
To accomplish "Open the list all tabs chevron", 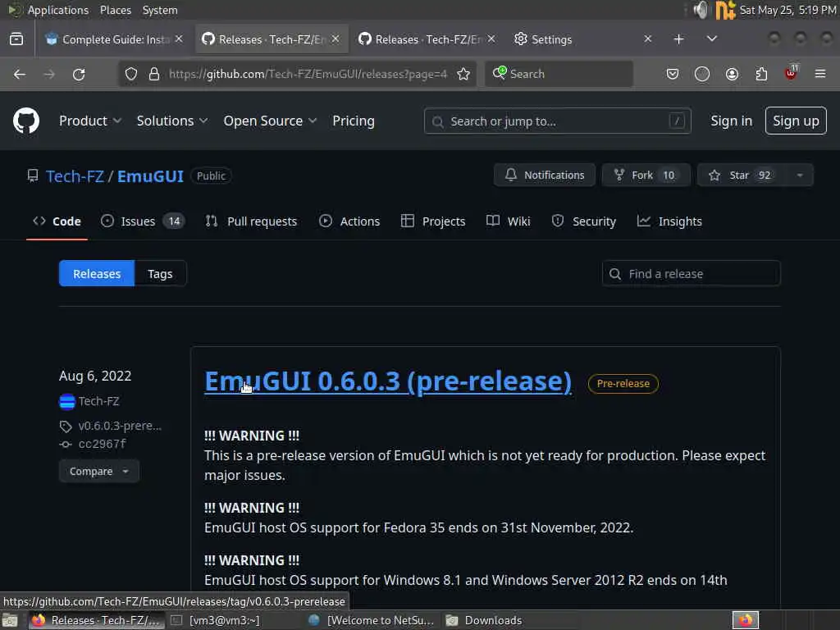I will [711, 39].
